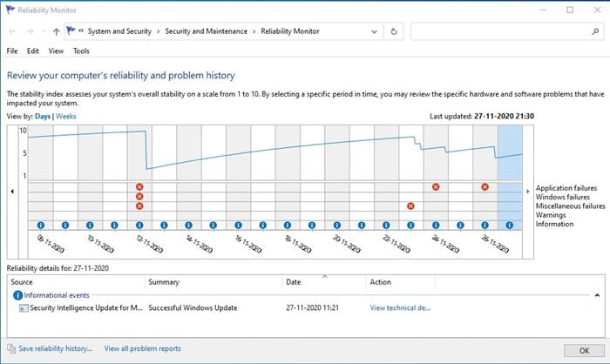Open the recent locations dropdown arrow
The height and width of the screenshot is (364, 610).
point(44,31)
